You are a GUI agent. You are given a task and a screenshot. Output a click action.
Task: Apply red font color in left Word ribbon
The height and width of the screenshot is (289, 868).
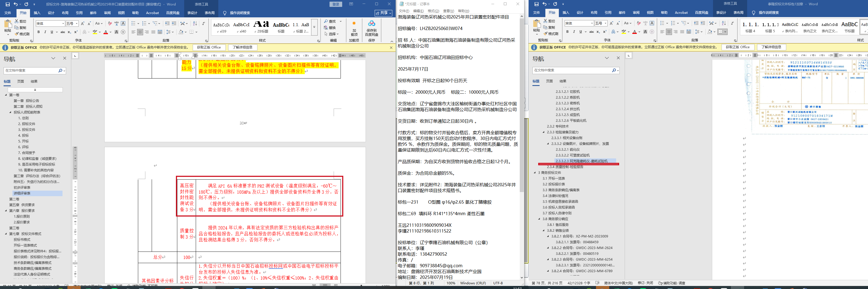106,32
